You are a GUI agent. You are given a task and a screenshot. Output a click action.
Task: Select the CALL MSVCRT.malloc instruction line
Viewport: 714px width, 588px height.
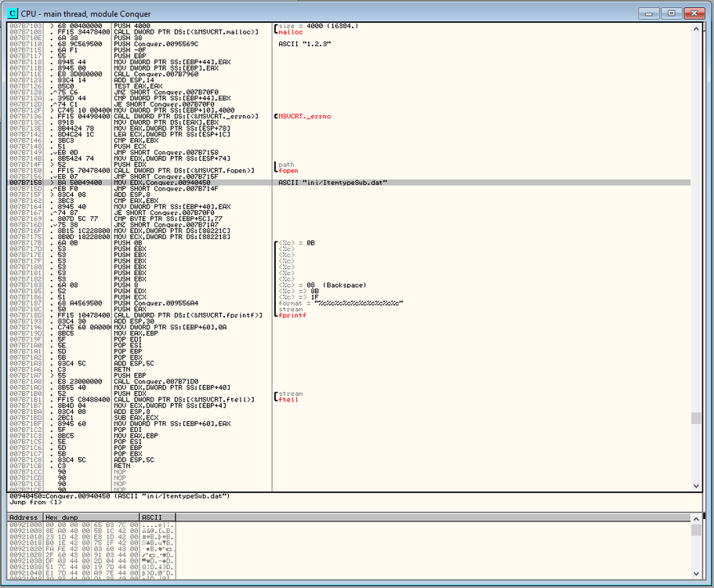tap(187, 32)
